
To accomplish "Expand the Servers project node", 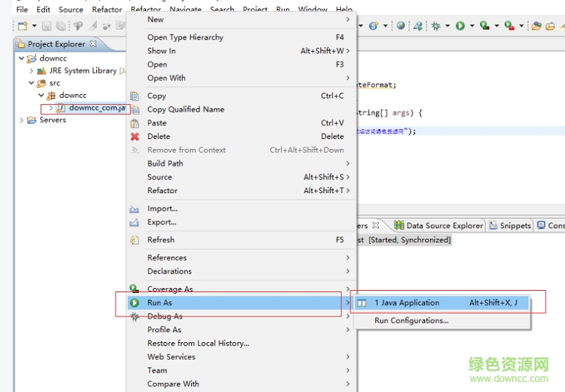I will (x=21, y=120).
